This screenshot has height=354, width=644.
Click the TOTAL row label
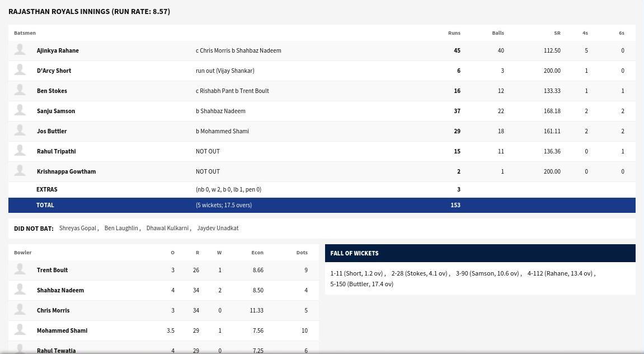tap(45, 205)
